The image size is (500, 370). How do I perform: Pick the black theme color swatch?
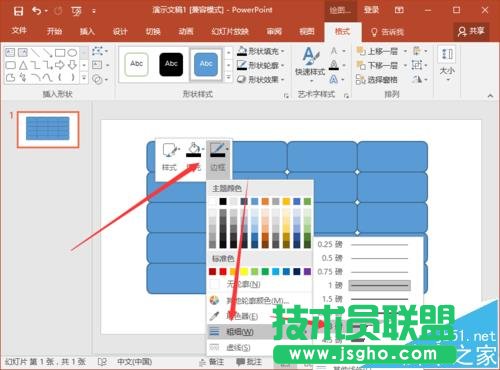223,201
